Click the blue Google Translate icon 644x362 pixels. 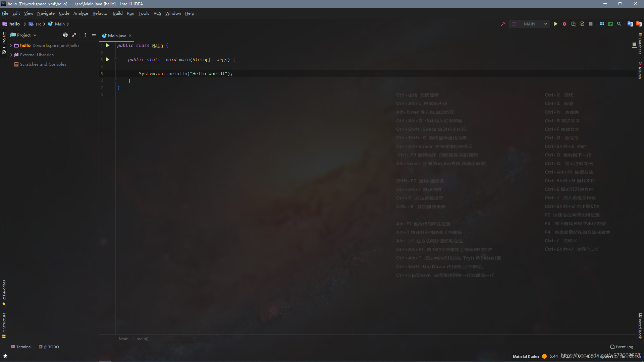click(630, 24)
